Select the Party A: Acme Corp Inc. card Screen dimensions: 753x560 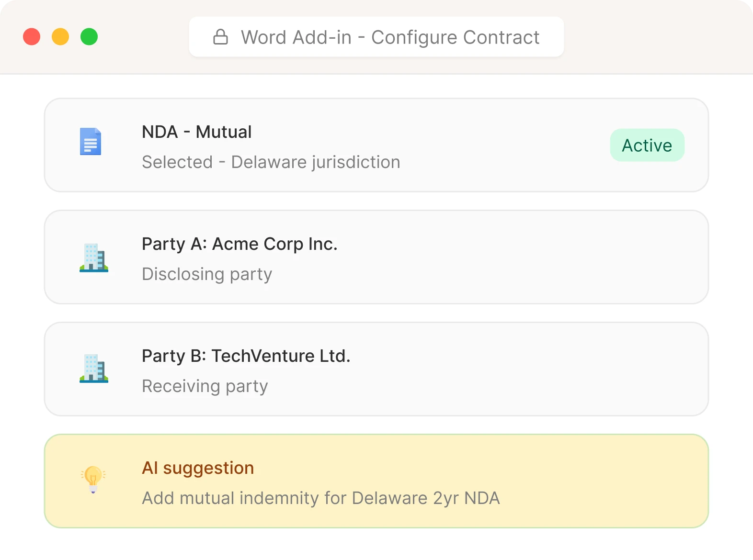click(376, 257)
